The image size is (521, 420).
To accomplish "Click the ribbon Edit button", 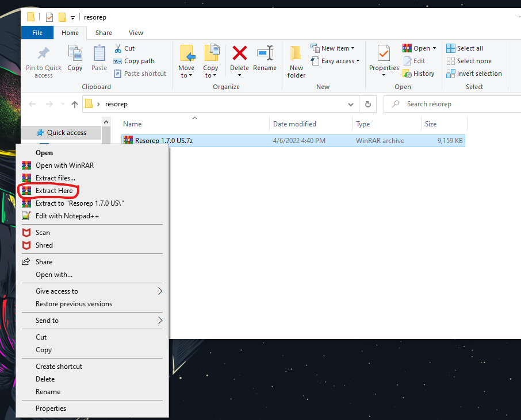I will (414, 61).
